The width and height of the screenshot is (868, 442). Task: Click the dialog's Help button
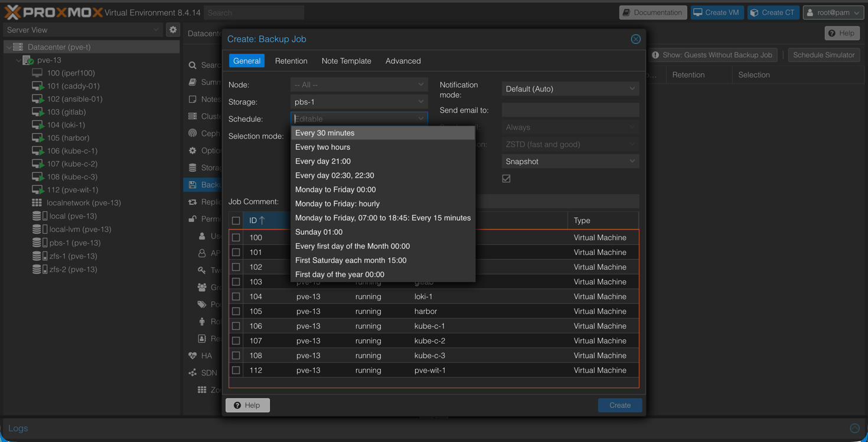tap(248, 405)
